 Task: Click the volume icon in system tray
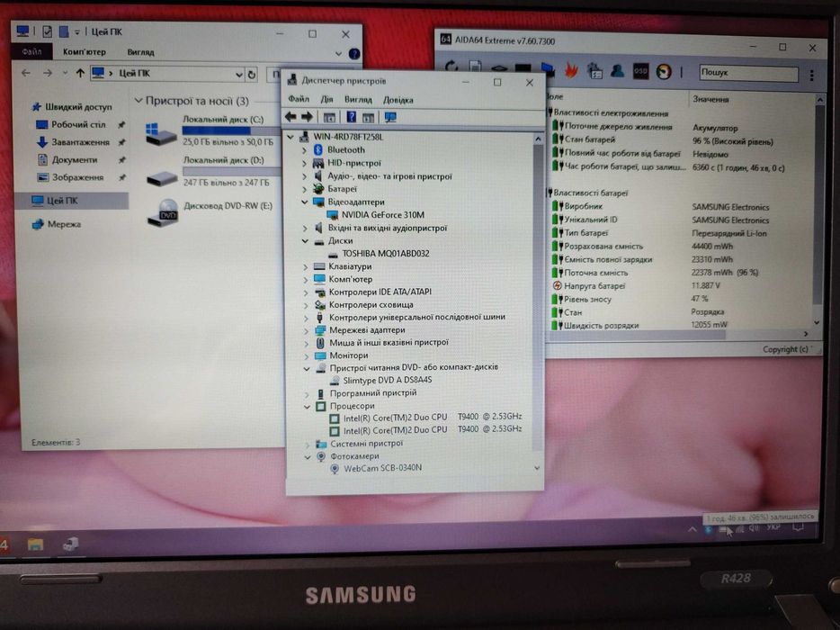point(755,528)
